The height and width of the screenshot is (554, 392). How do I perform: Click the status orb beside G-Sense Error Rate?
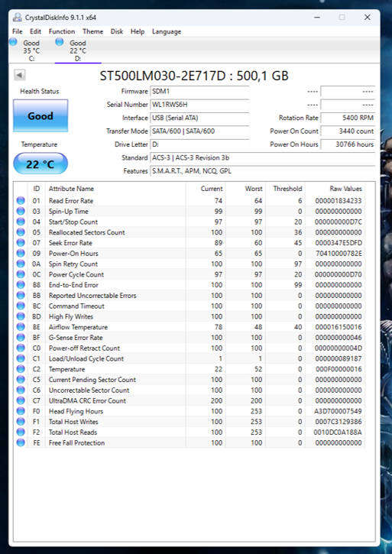tap(21, 338)
